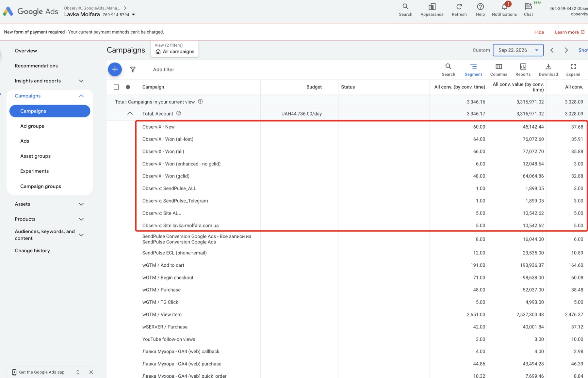This screenshot has width=588, height=378.
Task: Modify table Columns
Action: coord(498,70)
